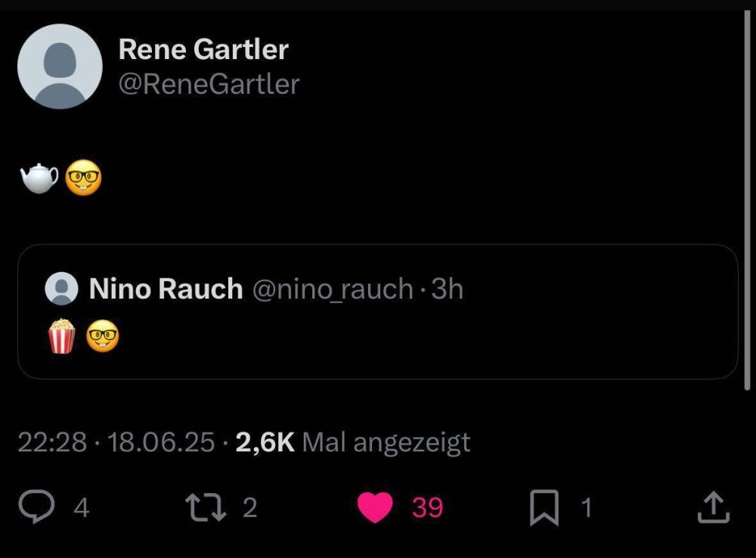Open the @ReneGartler handle link
The height and width of the screenshot is (558, 756).
coord(209,84)
